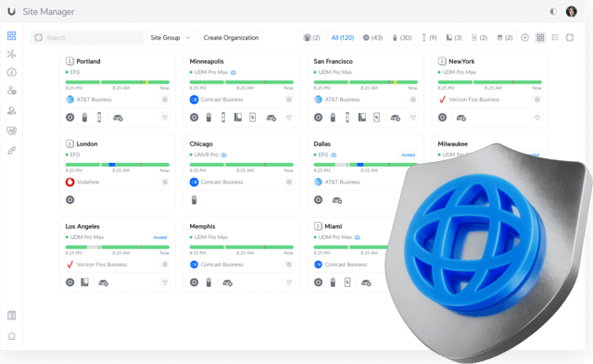The image size is (593, 364).
Task: Click the London site count badge
Action: pyautogui.click(x=69, y=144)
